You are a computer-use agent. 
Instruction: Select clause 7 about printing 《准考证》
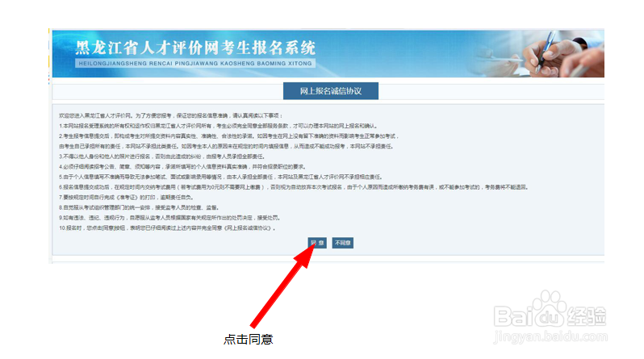(x=126, y=197)
